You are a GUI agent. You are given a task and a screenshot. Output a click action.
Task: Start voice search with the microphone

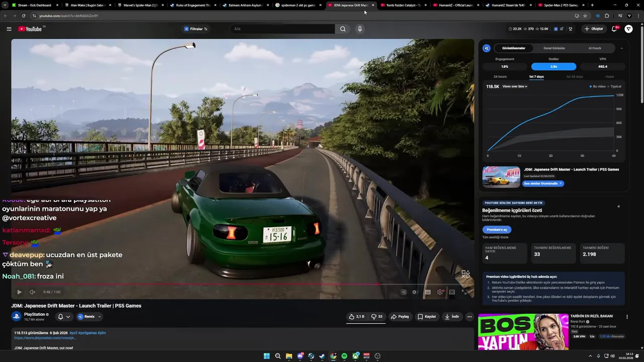(x=360, y=29)
